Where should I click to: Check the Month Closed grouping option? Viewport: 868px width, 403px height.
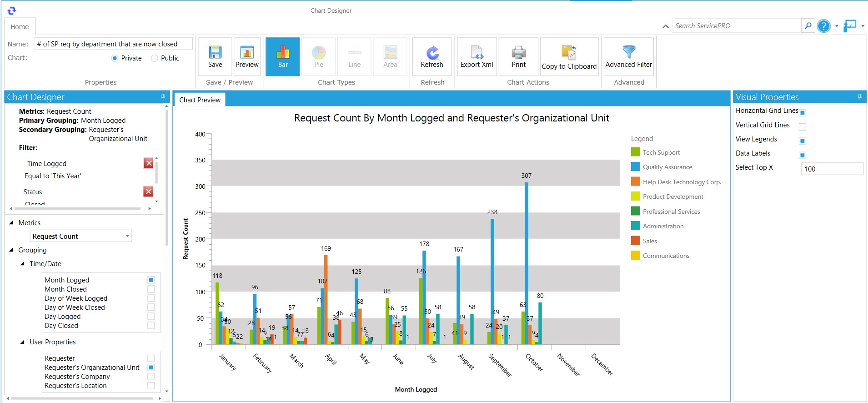(151, 289)
